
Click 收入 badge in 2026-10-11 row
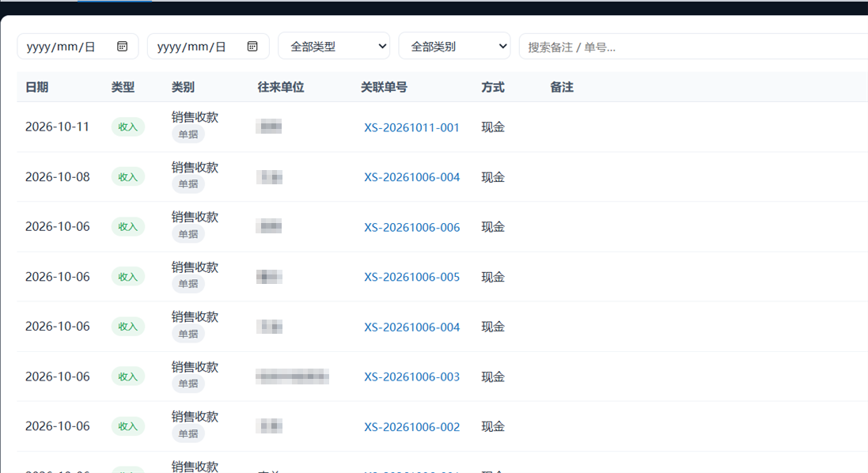tap(128, 127)
